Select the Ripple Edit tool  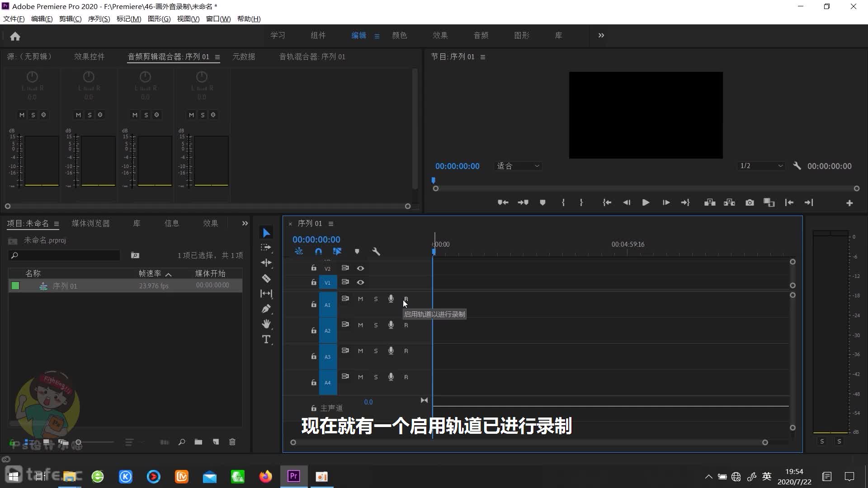[266, 263]
